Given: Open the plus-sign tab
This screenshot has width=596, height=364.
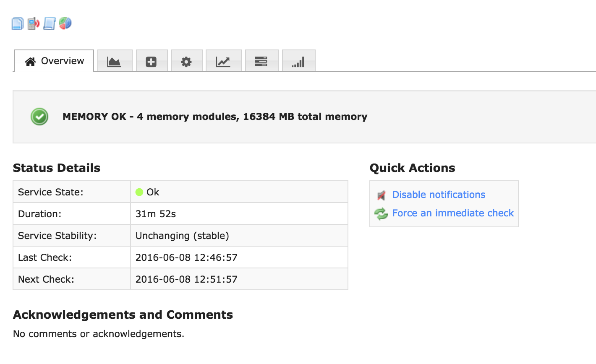Looking at the screenshot, I should (x=151, y=62).
